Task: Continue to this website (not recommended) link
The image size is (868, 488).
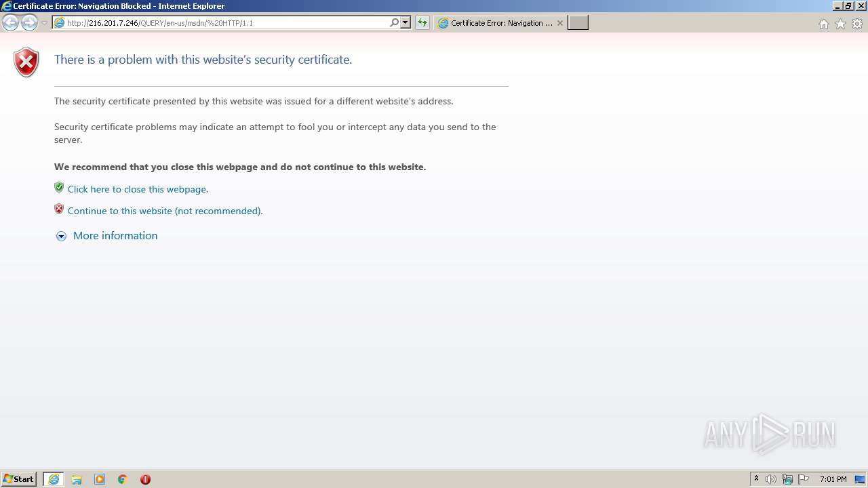Action: click(165, 211)
